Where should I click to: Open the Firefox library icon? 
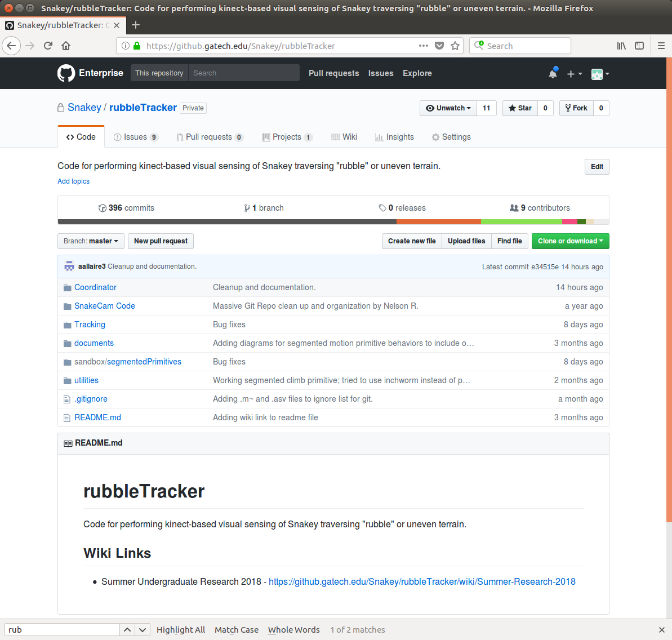(621, 46)
